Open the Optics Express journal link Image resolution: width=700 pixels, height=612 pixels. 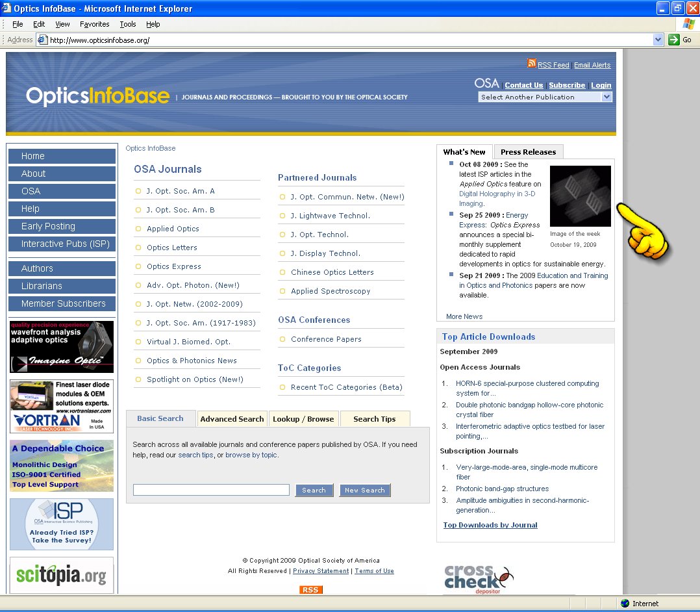click(173, 266)
